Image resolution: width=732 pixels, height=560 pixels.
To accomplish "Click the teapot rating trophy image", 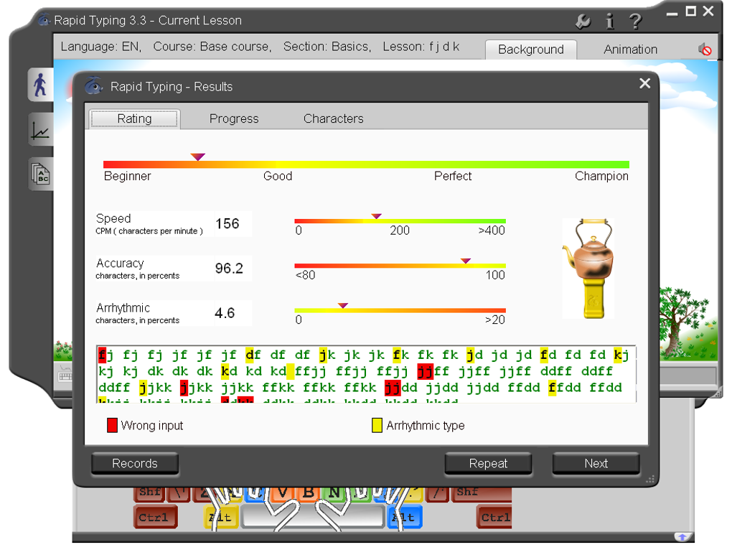I will (x=588, y=269).
